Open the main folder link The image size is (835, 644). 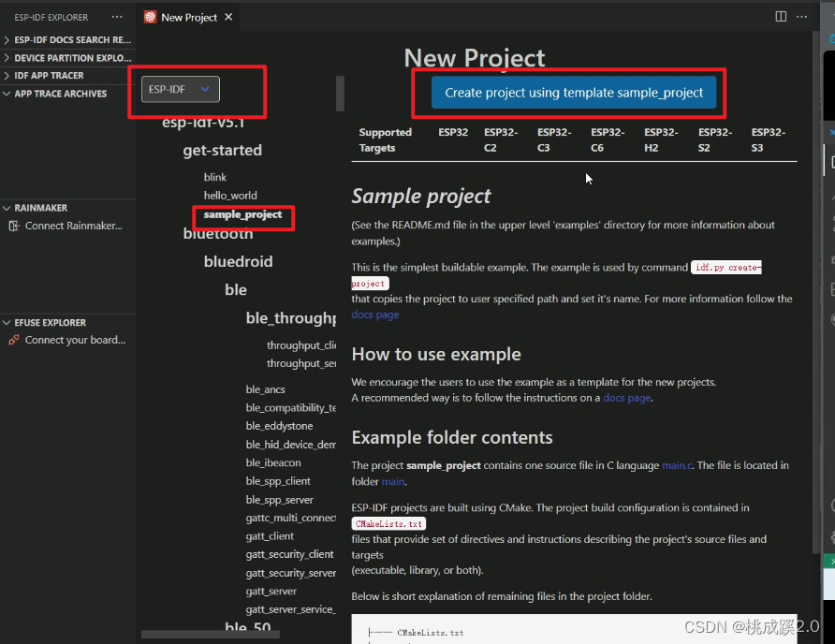pos(393,481)
